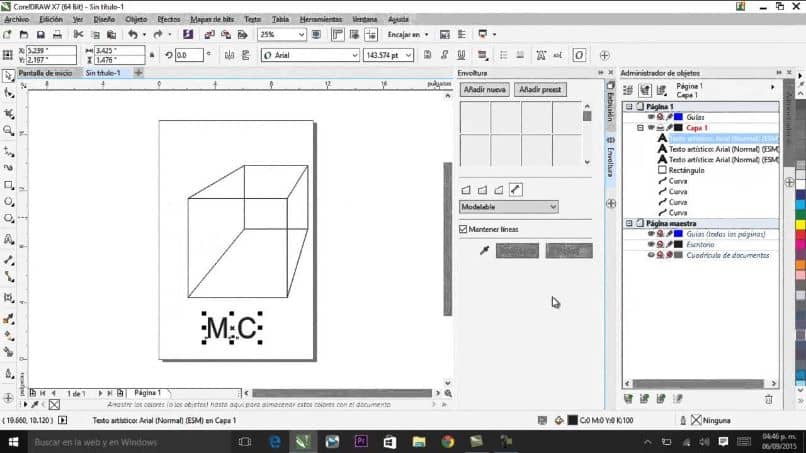Click rotation angle input field

tap(189, 55)
